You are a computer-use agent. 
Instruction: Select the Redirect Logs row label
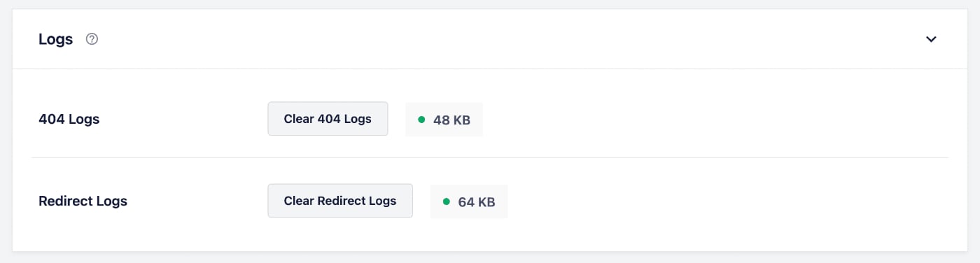click(x=83, y=201)
